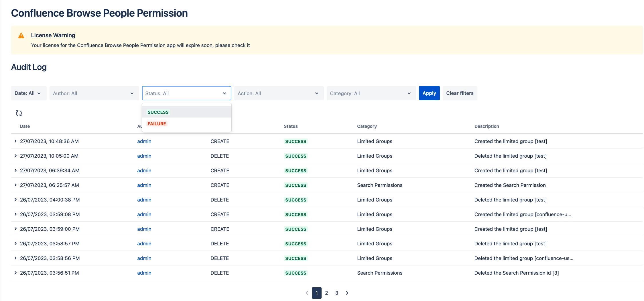This screenshot has width=644, height=301.
Task: Expand the 10:48:36 AM log row chevron
Action: [15, 141]
